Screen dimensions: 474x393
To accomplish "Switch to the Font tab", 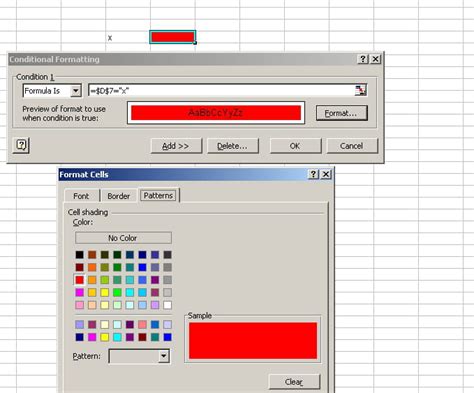I will click(81, 196).
